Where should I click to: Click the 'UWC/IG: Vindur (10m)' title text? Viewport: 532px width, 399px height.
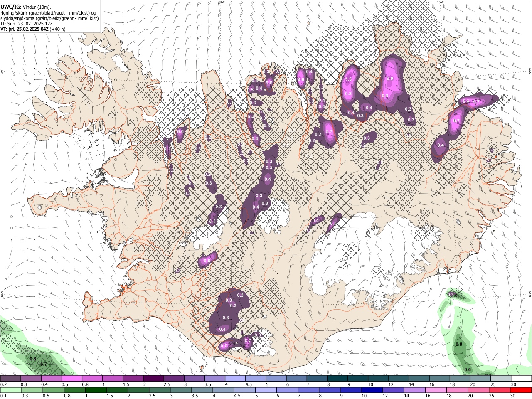pyautogui.click(x=26, y=7)
